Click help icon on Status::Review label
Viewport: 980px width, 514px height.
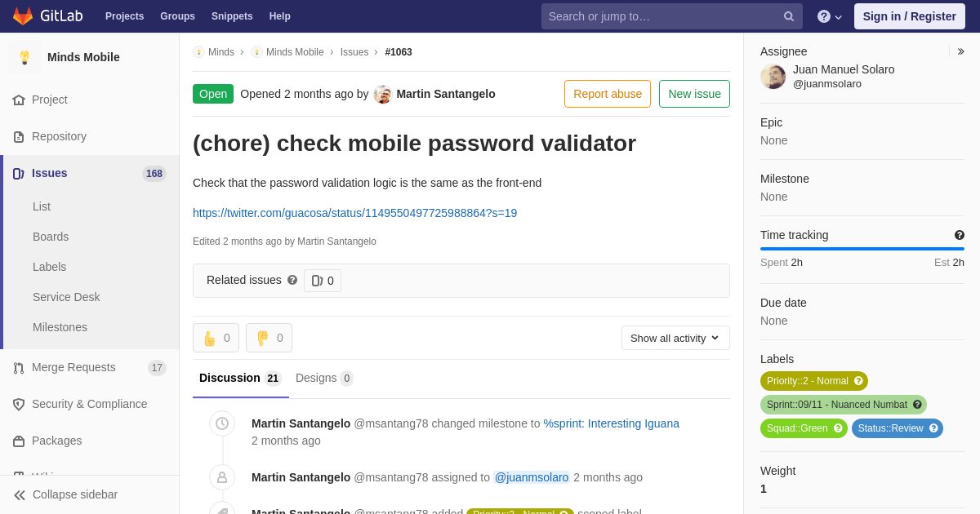coord(933,428)
